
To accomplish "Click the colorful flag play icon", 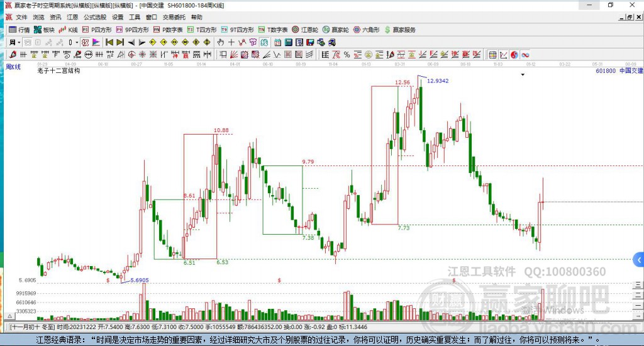I will [96, 42].
